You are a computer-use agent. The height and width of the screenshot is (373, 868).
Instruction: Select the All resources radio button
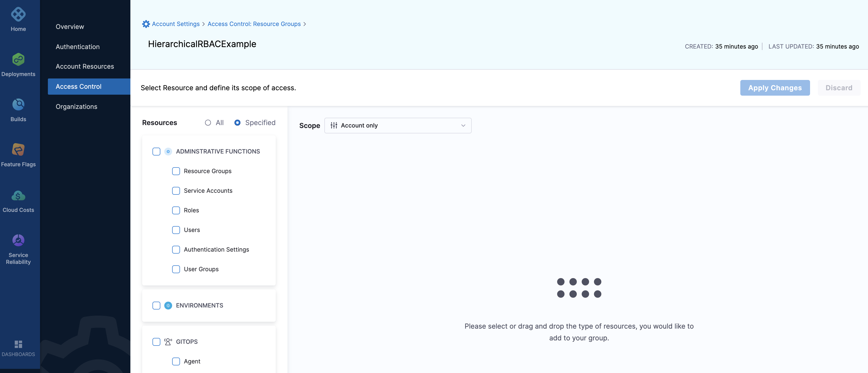[208, 123]
